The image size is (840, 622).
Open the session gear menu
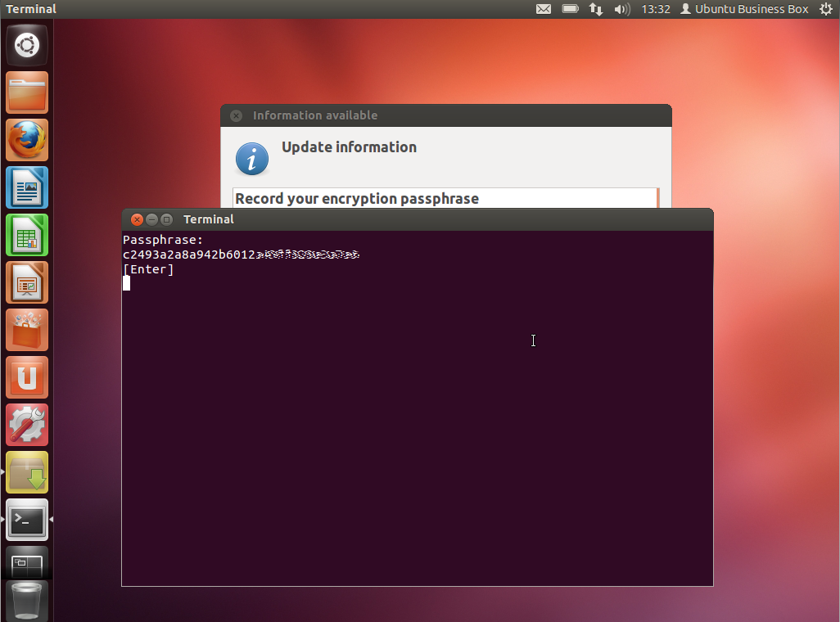[825, 9]
